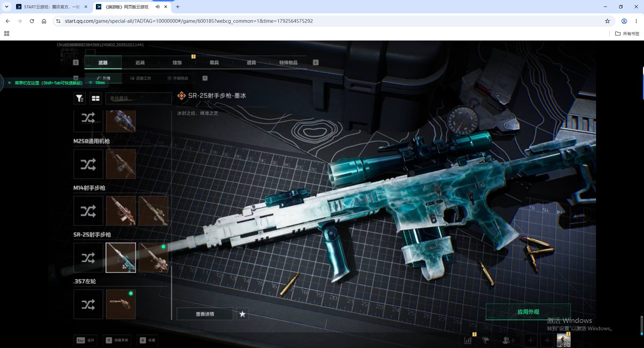The width and height of the screenshot is (644, 348).
Task: Add a teammate using the first plus slot
Action: (x=531, y=340)
